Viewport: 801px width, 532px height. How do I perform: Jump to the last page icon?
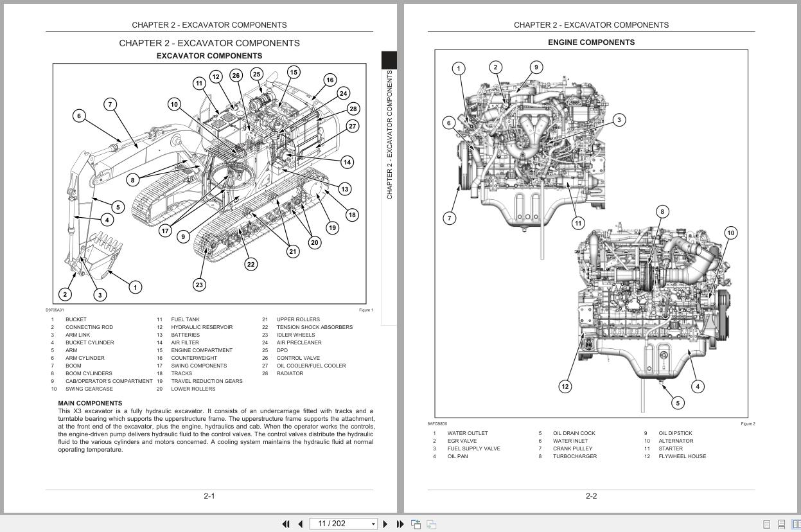pyautogui.click(x=399, y=524)
